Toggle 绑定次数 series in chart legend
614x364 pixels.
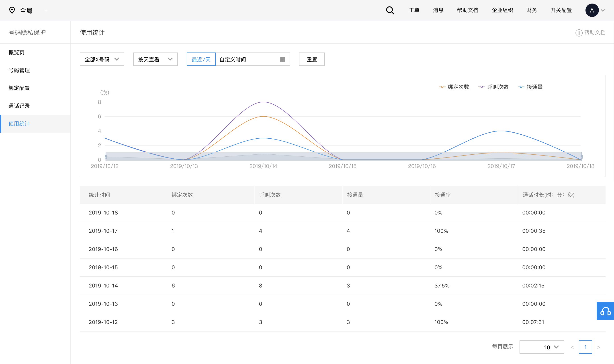tap(454, 87)
